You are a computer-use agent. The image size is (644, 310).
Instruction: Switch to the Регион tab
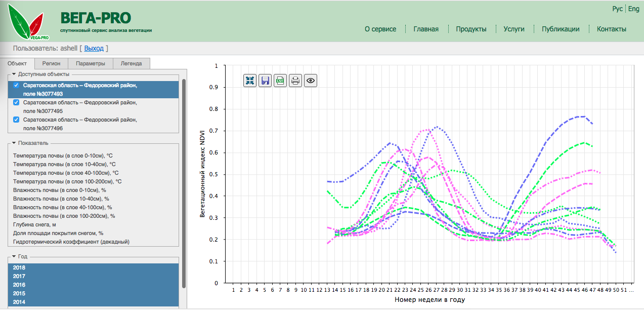coord(51,64)
